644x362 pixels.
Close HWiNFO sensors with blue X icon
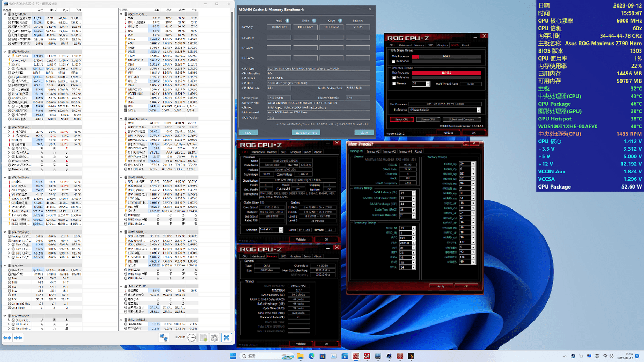pos(226,337)
